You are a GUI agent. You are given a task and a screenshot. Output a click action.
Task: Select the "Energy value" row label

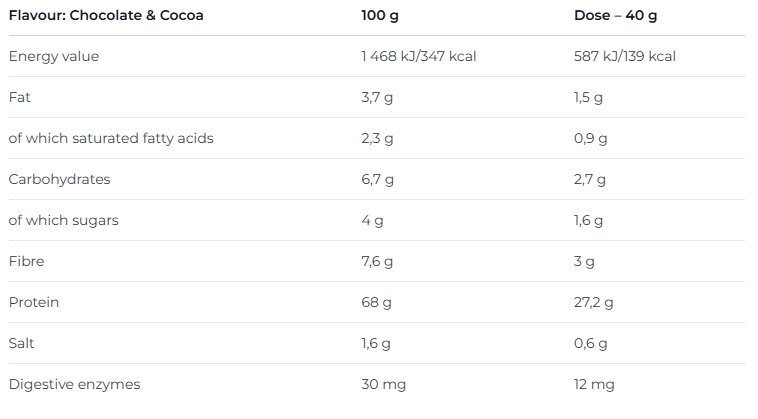[53, 56]
